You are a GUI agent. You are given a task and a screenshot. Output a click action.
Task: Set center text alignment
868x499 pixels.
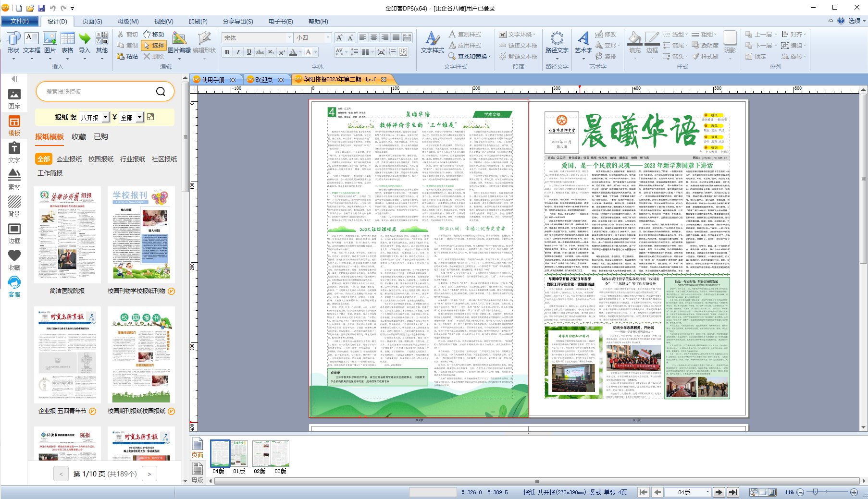tap(373, 37)
